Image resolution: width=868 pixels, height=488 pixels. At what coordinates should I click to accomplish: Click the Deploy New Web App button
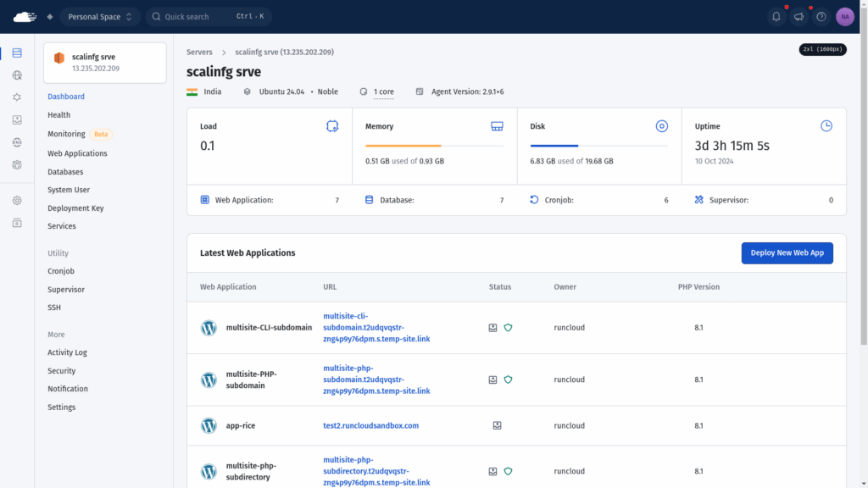coord(787,252)
